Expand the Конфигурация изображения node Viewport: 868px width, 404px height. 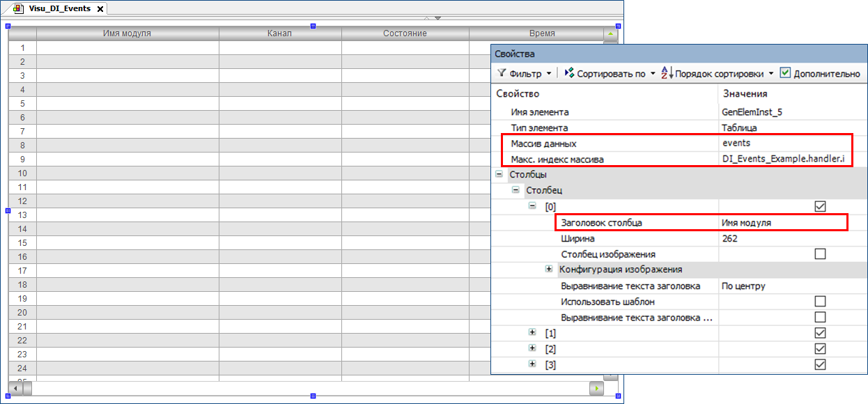click(549, 270)
